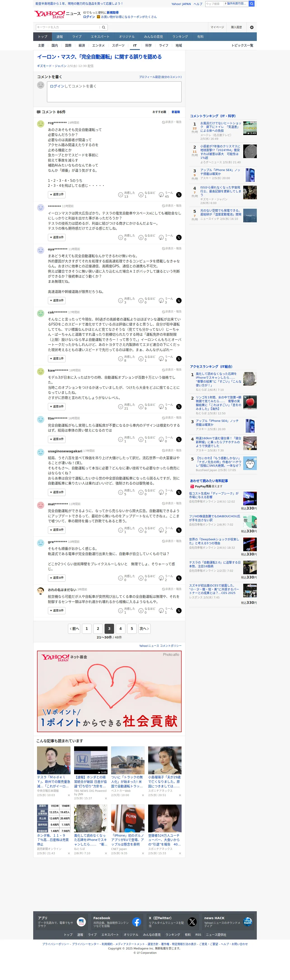Viewport: 290px width, 980px height.
Task: Click うーん icon on cok's comment
Action: tap(161, 359)
